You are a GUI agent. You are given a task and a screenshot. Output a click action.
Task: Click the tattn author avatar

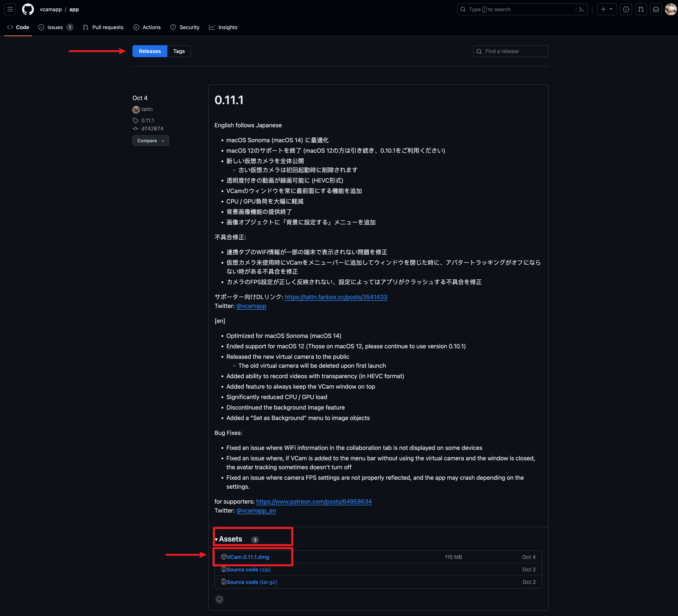(x=136, y=109)
